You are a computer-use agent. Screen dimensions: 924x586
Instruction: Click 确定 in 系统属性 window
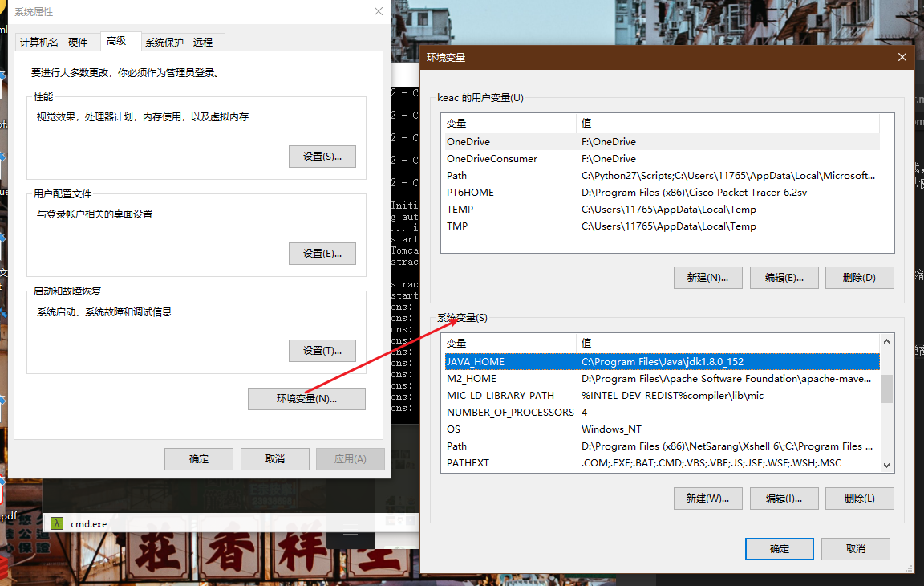(x=199, y=458)
